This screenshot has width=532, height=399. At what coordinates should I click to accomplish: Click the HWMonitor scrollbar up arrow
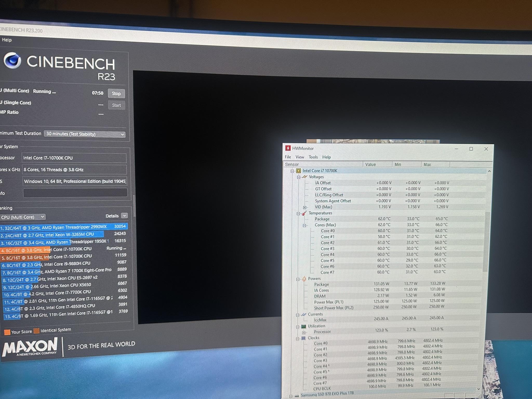pos(489,171)
